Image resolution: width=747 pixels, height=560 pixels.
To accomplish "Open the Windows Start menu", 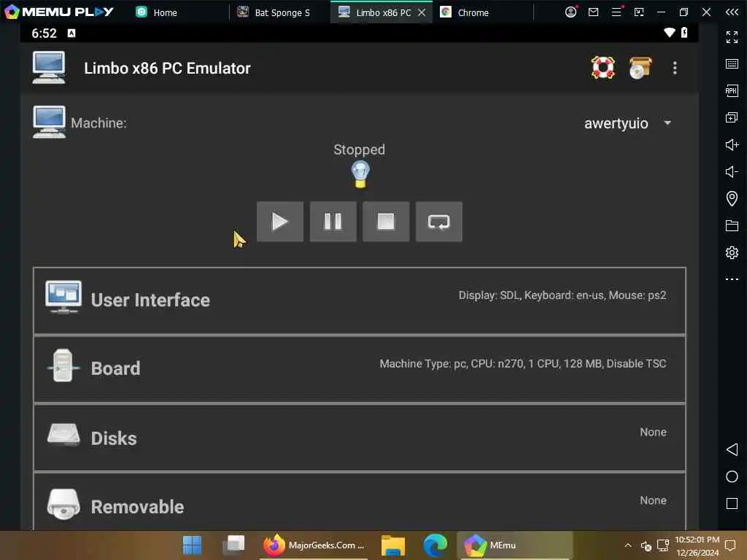I will [x=192, y=545].
